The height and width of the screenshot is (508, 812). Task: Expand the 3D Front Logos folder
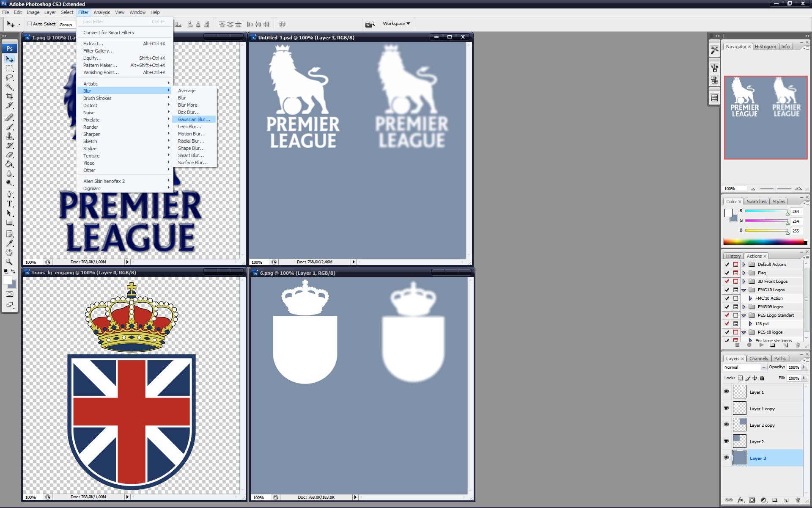click(744, 282)
